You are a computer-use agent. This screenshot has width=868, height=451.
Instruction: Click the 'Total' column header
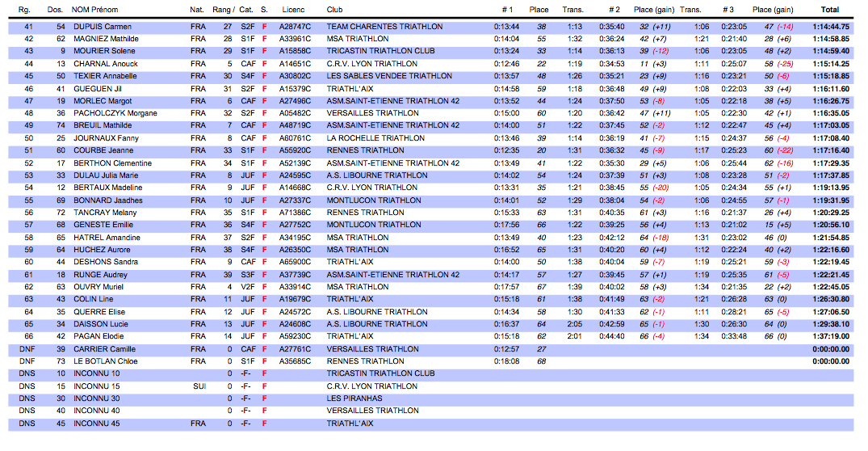click(830, 10)
